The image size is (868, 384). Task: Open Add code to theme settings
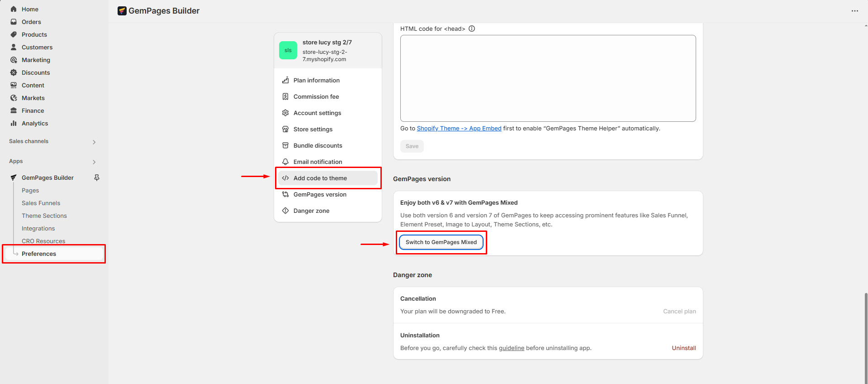tap(320, 178)
